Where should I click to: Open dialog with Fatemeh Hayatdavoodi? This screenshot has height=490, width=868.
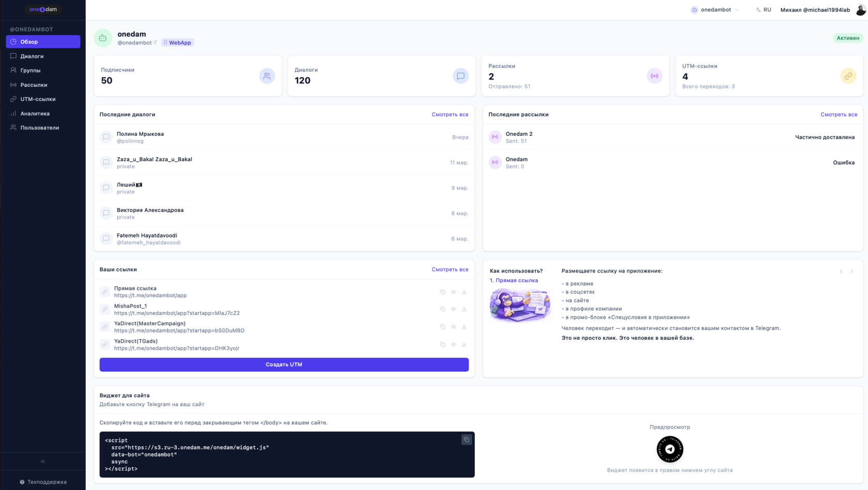click(x=284, y=239)
